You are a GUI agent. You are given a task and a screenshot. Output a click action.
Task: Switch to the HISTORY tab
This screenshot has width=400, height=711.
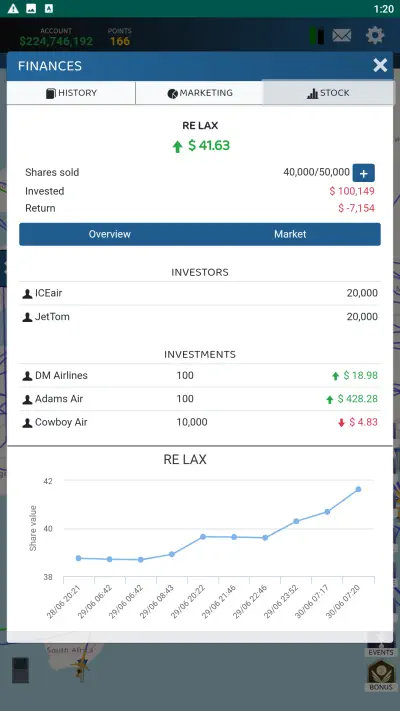(71, 93)
